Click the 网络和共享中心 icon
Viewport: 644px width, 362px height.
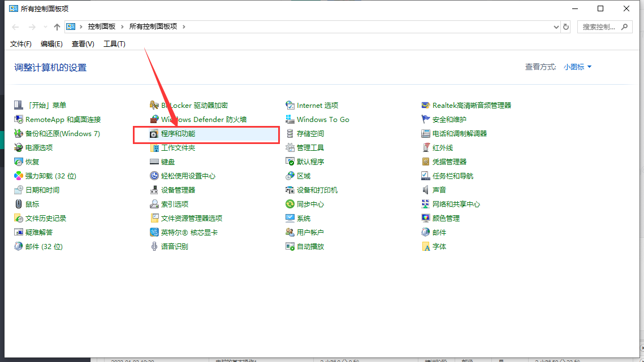click(x=426, y=204)
